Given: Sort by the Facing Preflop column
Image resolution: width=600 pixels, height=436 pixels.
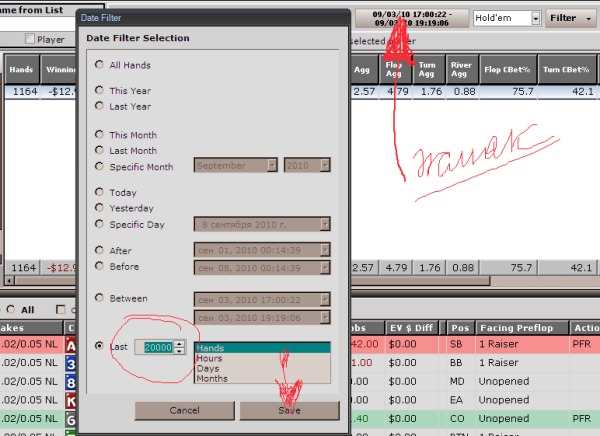Looking at the screenshot, I should 522,328.
